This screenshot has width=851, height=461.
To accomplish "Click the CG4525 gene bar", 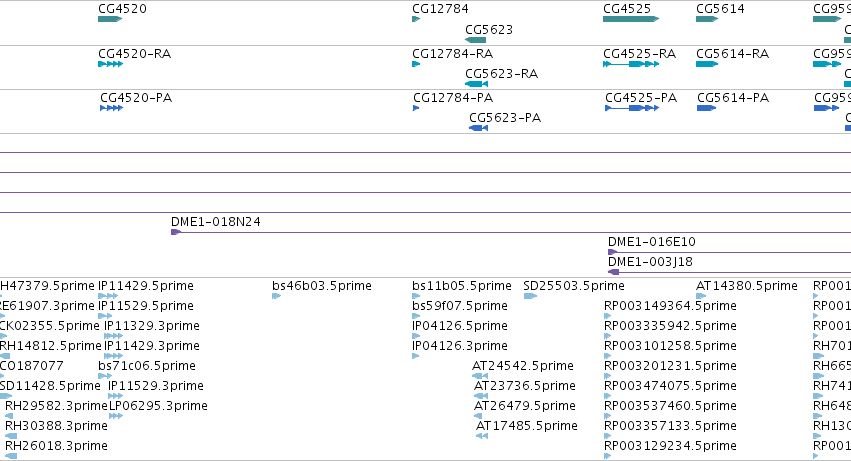I will coord(631,19).
